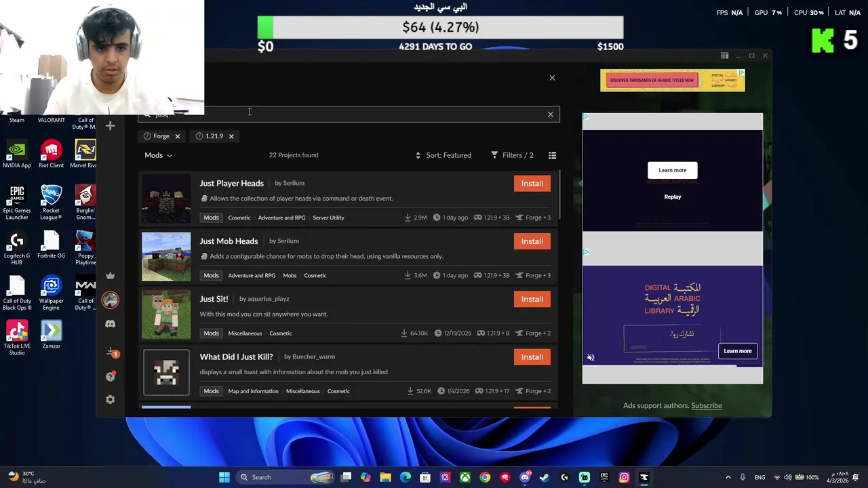
Task: Click What Did I Just Kill cow thumbnail
Action: pyautogui.click(x=166, y=373)
